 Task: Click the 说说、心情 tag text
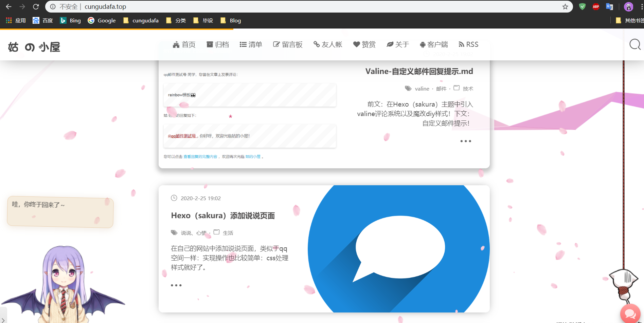click(x=194, y=233)
